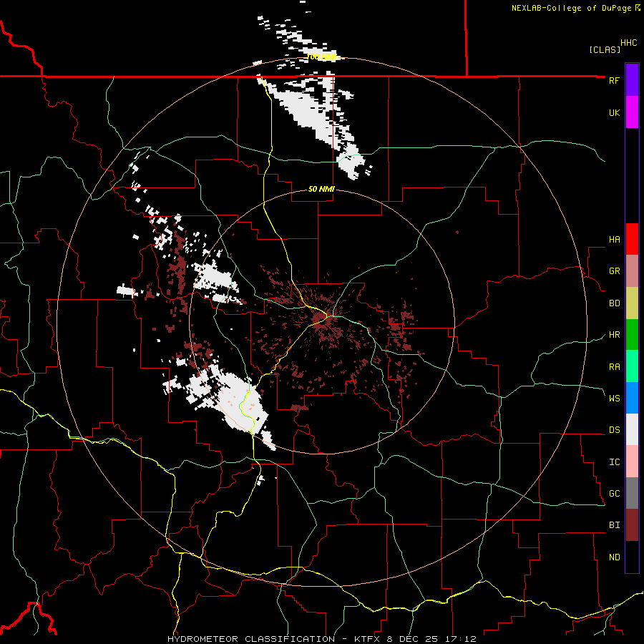644x644 pixels.
Task: Click the 100 NMI range ring label
Action: click(x=321, y=57)
